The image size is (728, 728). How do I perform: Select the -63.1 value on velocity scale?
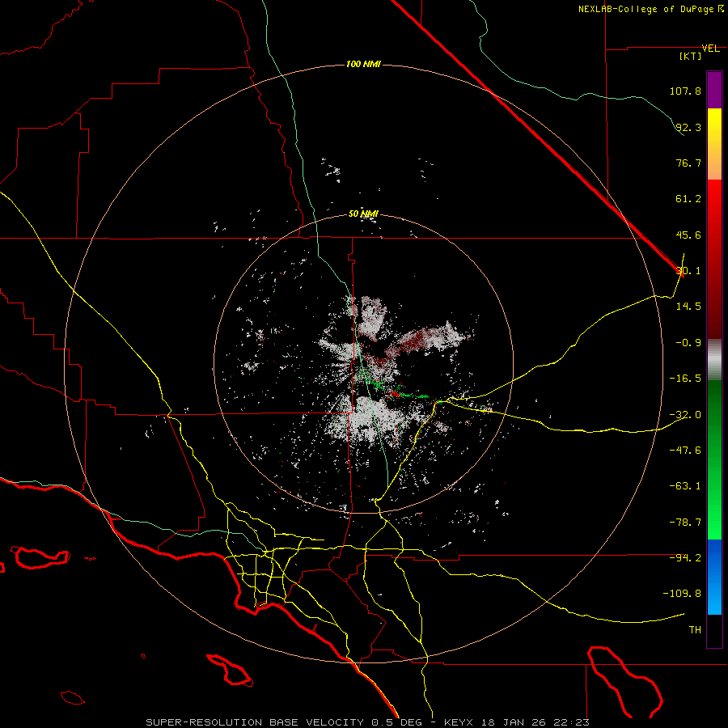click(685, 486)
